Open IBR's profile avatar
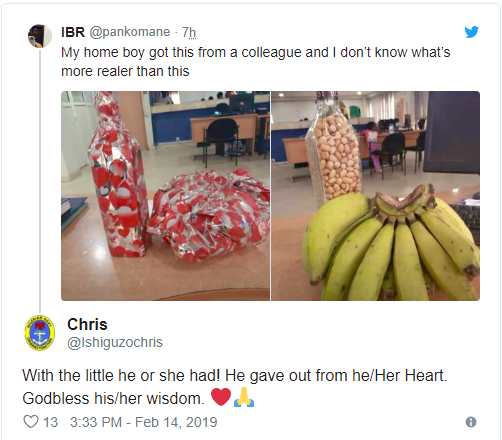The width and height of the screenshot is (502, 440). (40, 36)
